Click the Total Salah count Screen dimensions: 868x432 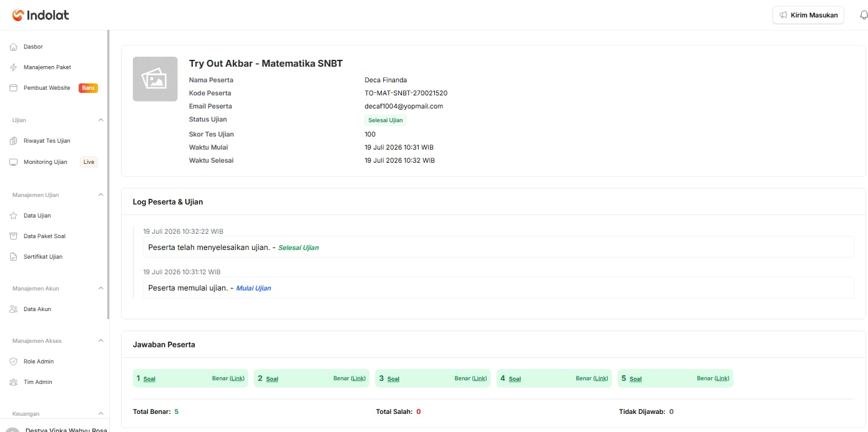point(419,412)
